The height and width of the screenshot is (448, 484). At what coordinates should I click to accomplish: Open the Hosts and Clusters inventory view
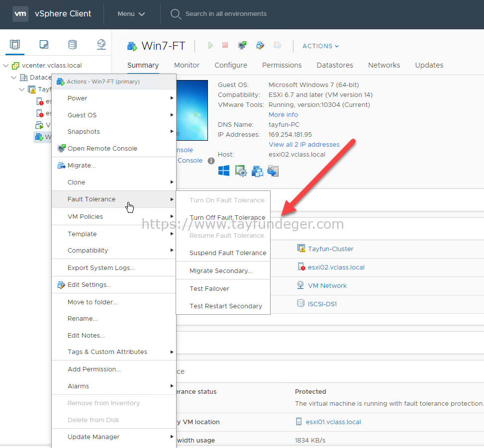[x=15, y=44]
